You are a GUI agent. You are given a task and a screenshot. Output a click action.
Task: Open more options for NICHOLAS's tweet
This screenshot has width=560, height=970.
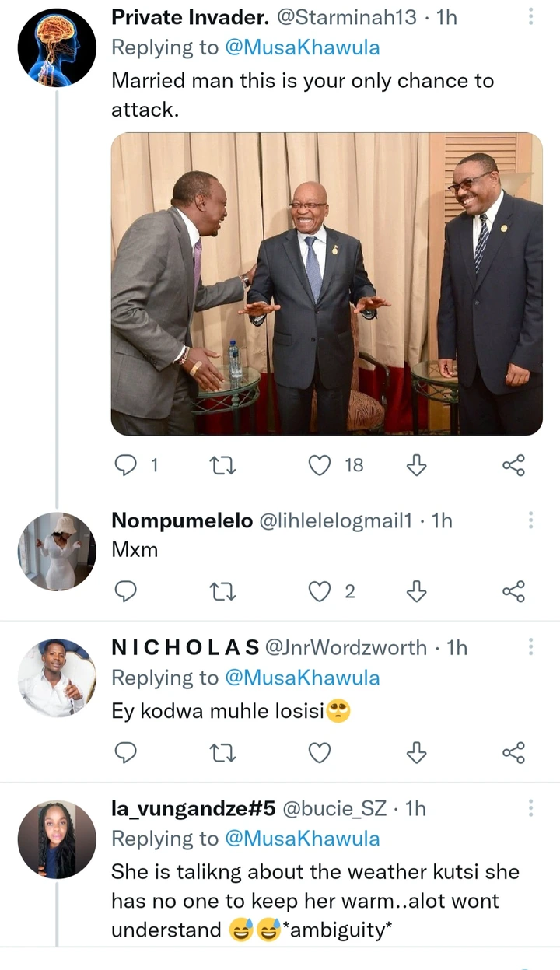[x=530, y=647]
